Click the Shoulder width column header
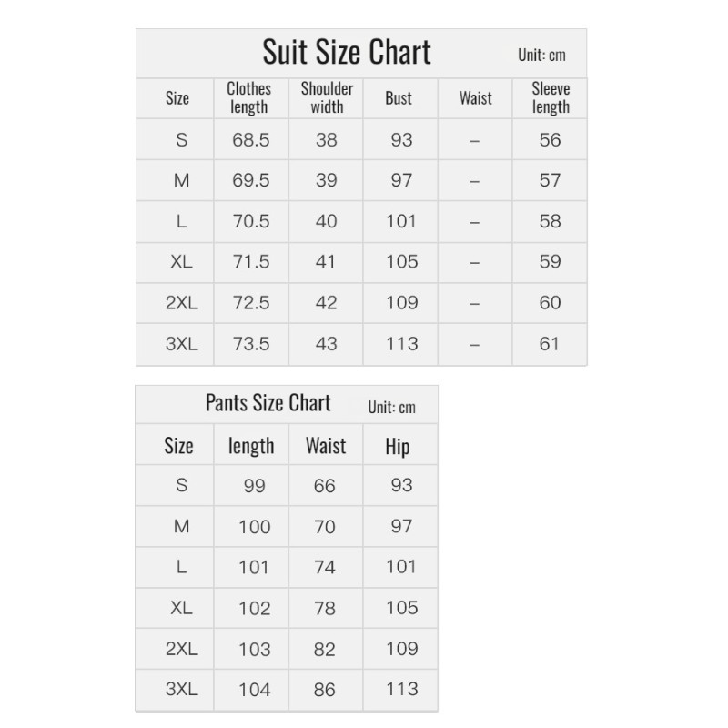The image size is (728, 728). click(327, 97)
